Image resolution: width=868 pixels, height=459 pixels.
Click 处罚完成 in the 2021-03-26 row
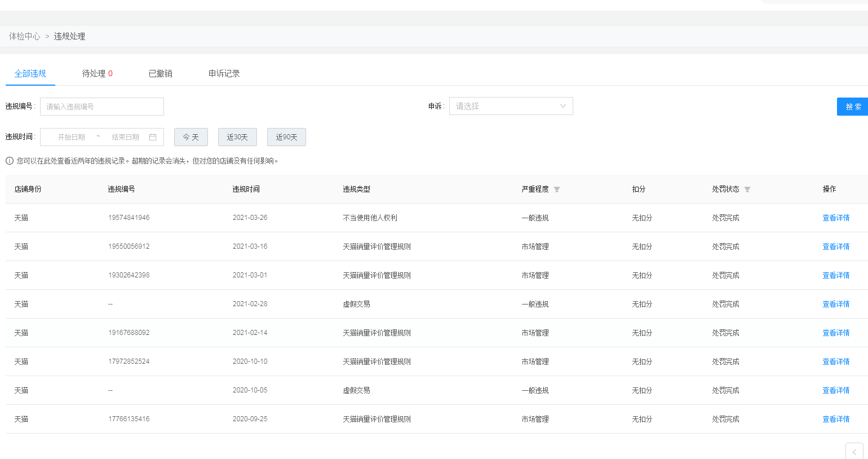pyautogui.click(x=725, y=218)
